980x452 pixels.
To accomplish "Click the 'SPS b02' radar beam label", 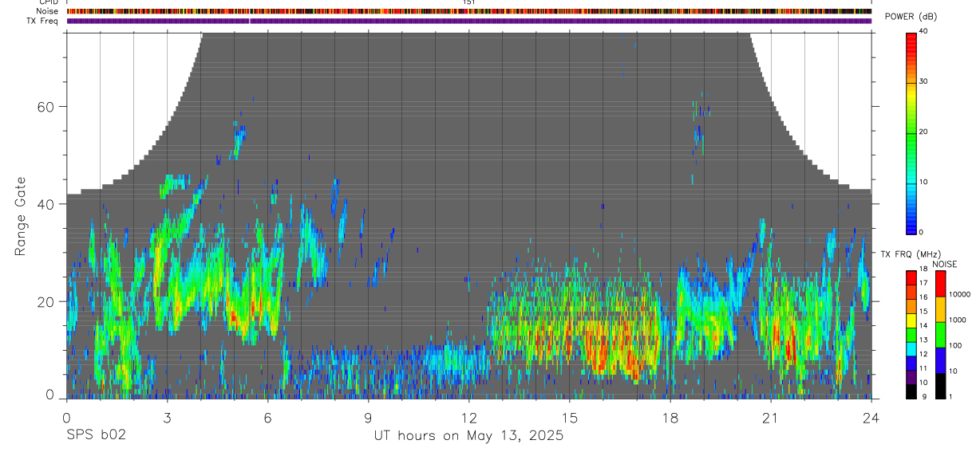I will point(95,435).
